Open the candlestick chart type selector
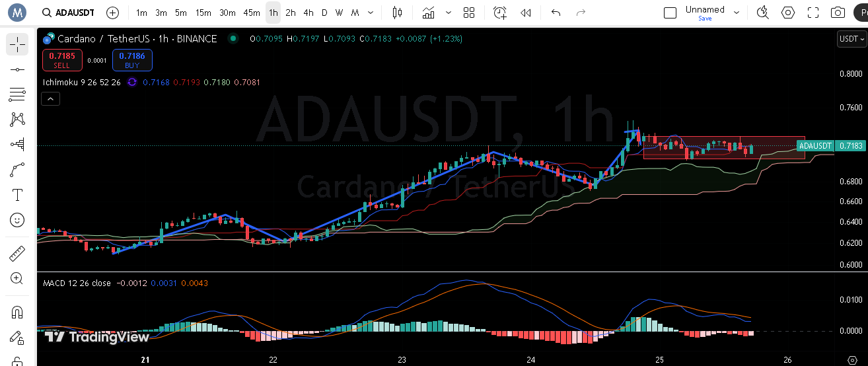 (x=397, y=13)
